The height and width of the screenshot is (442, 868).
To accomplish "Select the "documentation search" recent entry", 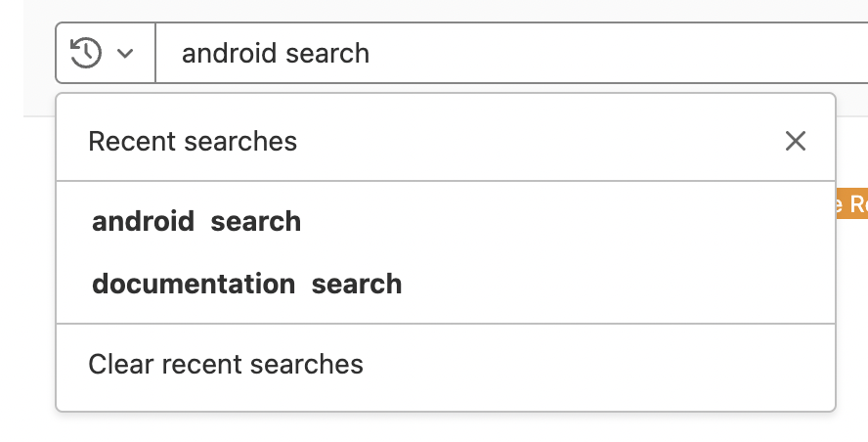I will pyautogui.click(x=446, y=284).
